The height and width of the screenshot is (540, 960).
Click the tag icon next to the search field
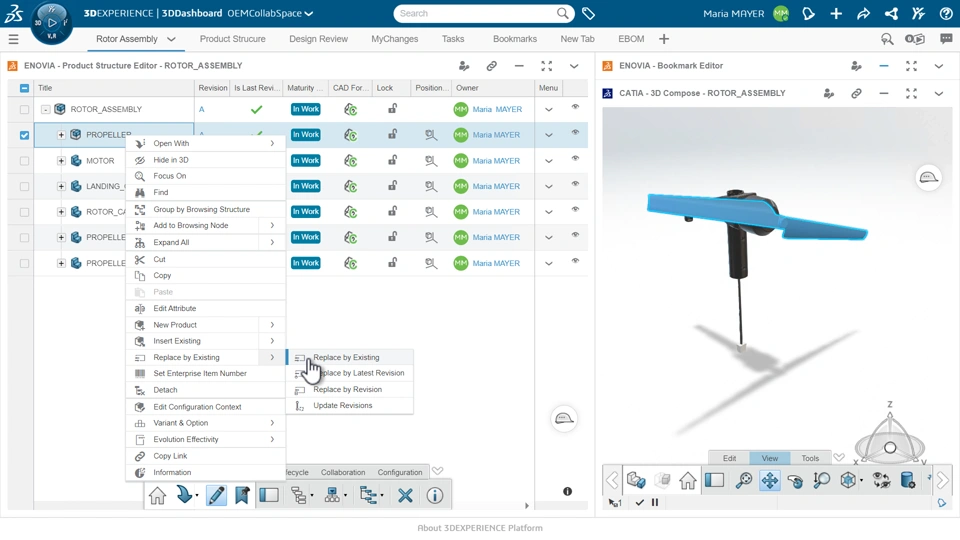pos(588,13)
